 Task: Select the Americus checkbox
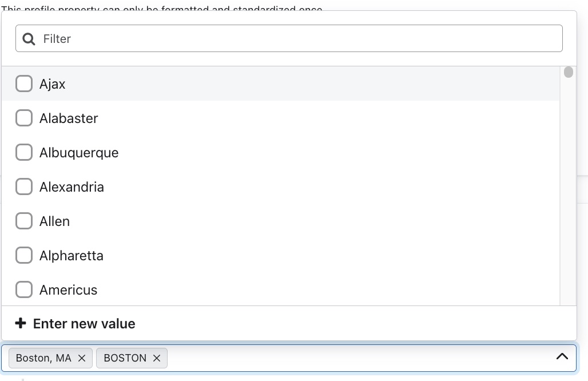pos(24,289)
